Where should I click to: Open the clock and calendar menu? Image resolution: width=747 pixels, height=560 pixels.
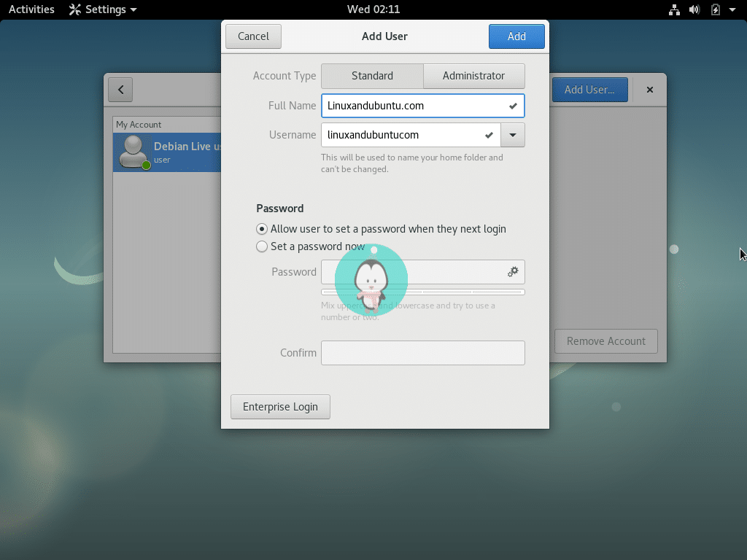point(373,9)
